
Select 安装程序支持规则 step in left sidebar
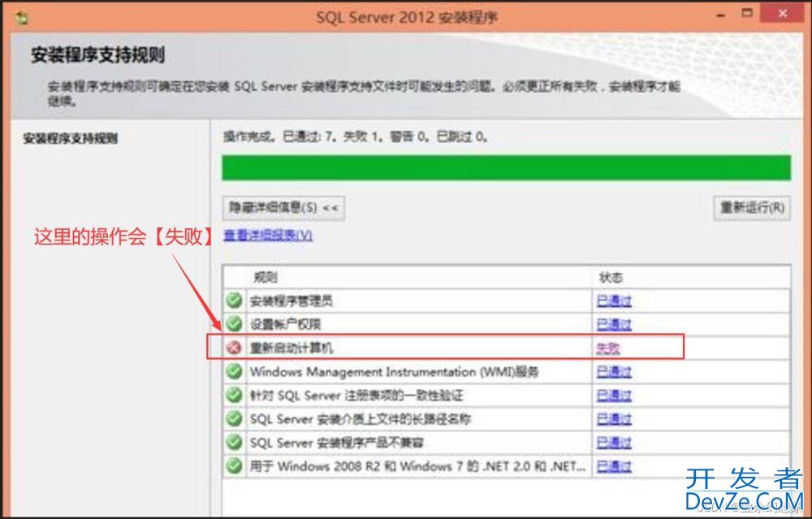click(71, 138)
